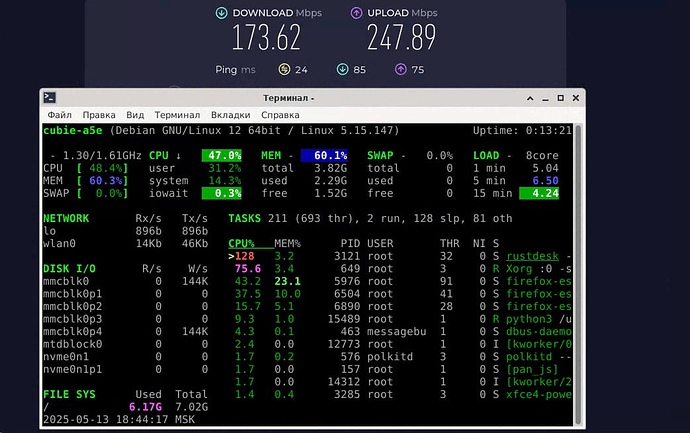Screen dimensions: 690x433
Task: Click the mem total 3.82G value
Action: pos(330,168)
